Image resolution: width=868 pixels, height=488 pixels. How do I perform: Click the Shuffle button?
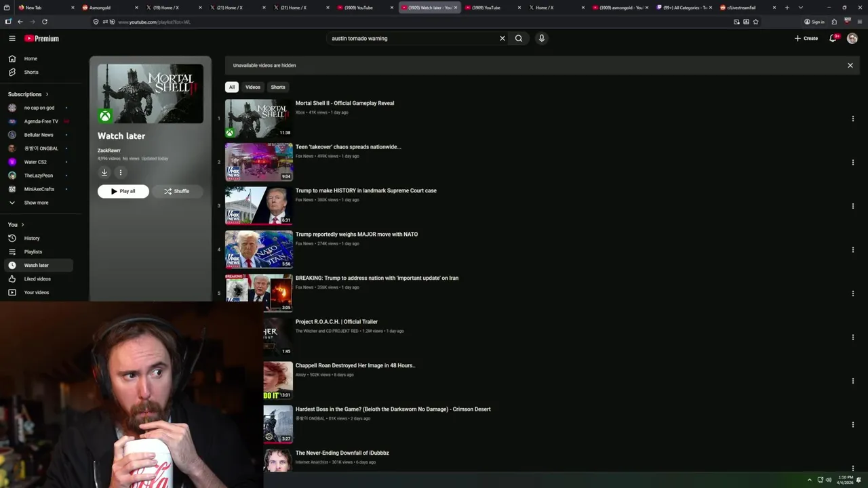[177, 191]
